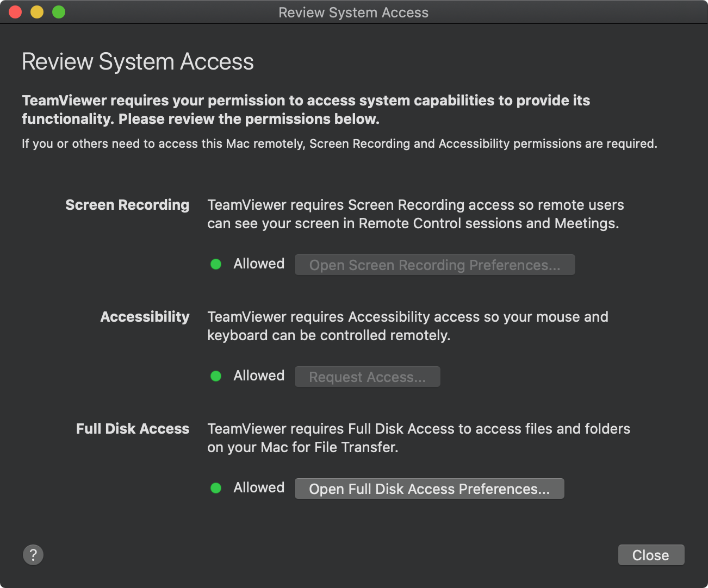Maximize the window with the green button

click(59, 12)
